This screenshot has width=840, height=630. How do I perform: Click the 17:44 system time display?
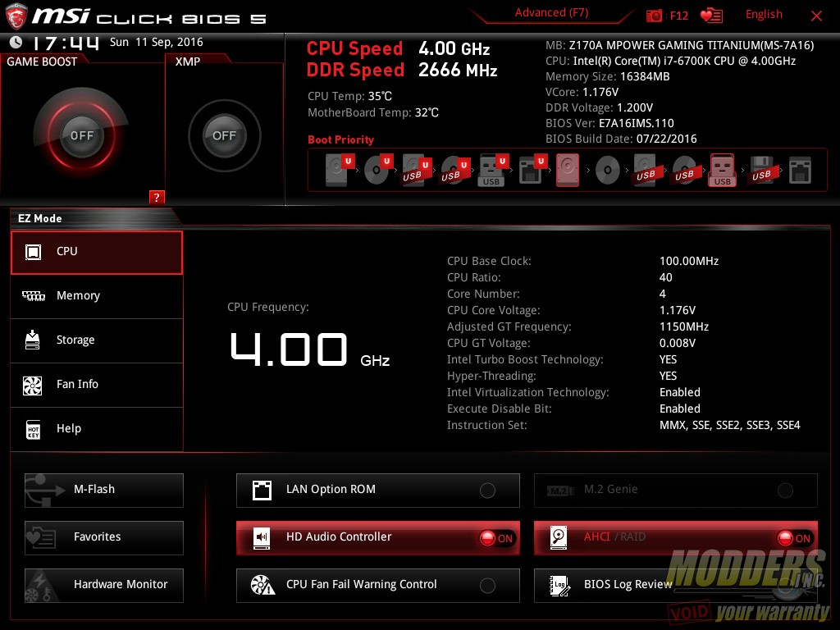tap(66, 43)
